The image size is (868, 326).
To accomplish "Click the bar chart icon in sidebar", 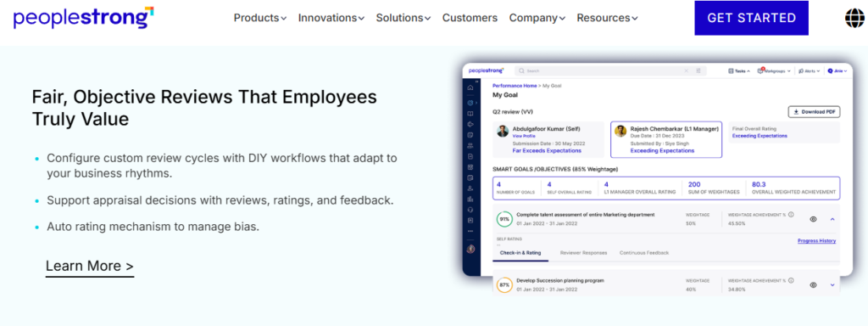I will tap(470, 199).
